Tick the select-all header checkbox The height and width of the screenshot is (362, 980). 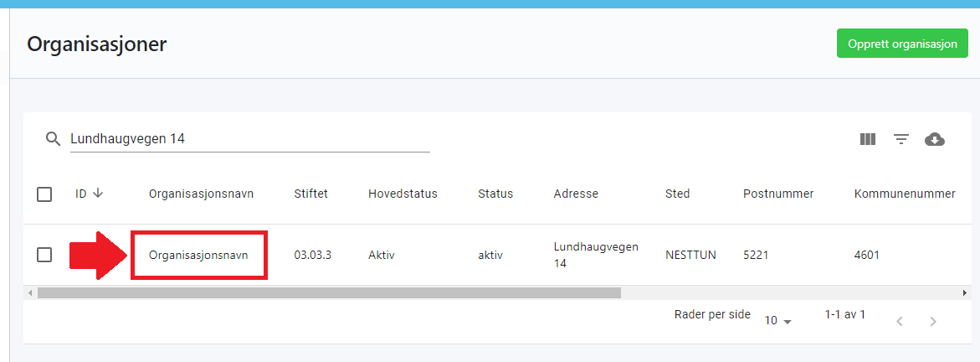(x=44, y=194)
